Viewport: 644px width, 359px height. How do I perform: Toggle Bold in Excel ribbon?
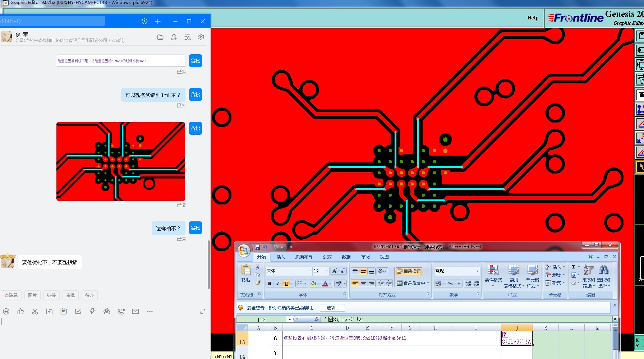(x=270, y=284)
